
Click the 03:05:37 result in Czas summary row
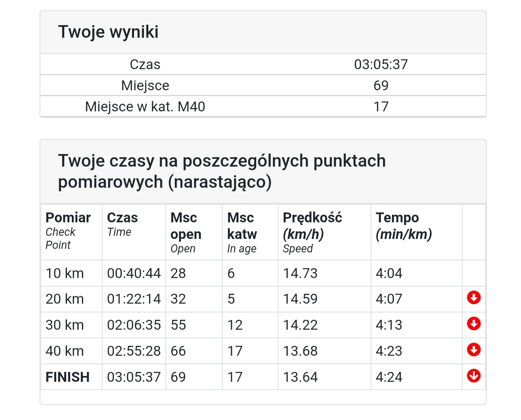point(381,64)
